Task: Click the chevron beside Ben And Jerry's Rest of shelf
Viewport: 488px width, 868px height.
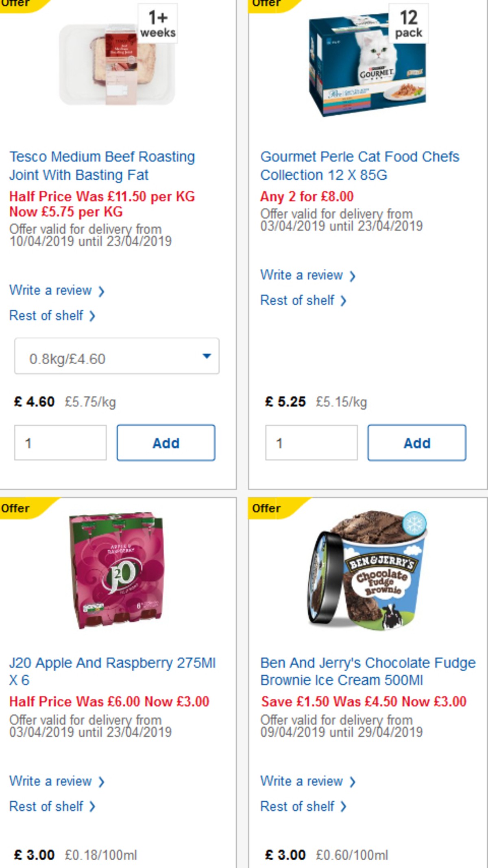Action: [x=344, y=807]
